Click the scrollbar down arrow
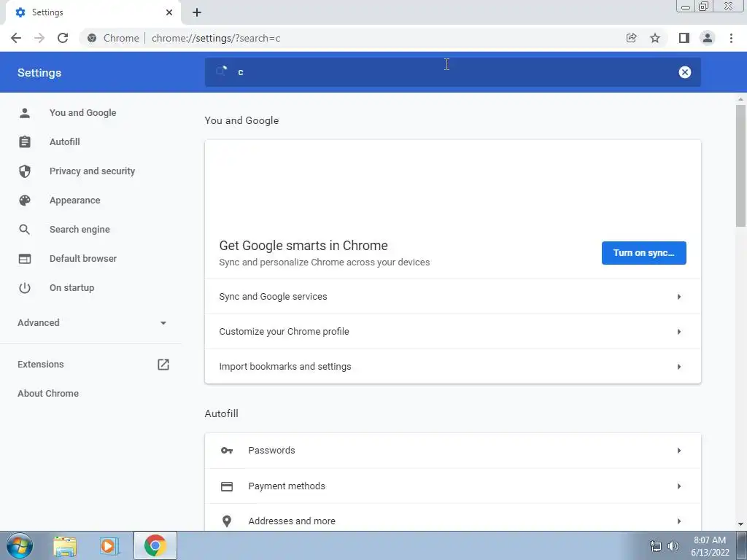 740,524
